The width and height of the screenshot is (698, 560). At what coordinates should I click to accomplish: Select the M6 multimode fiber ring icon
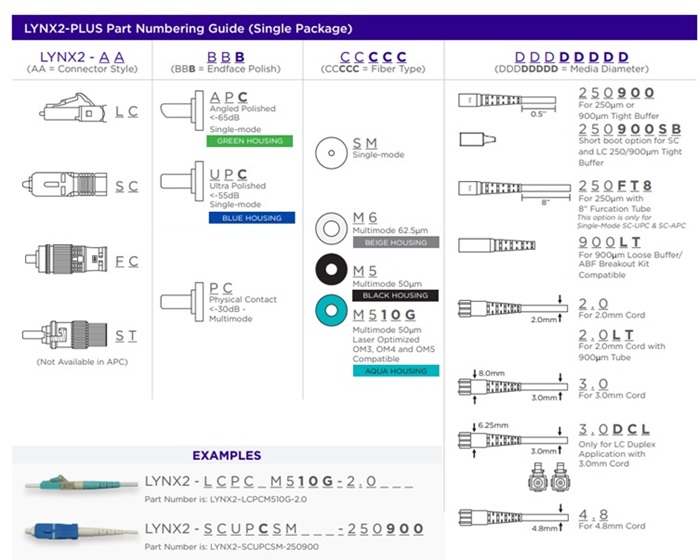pyautogui.click(x=329, y=227)
